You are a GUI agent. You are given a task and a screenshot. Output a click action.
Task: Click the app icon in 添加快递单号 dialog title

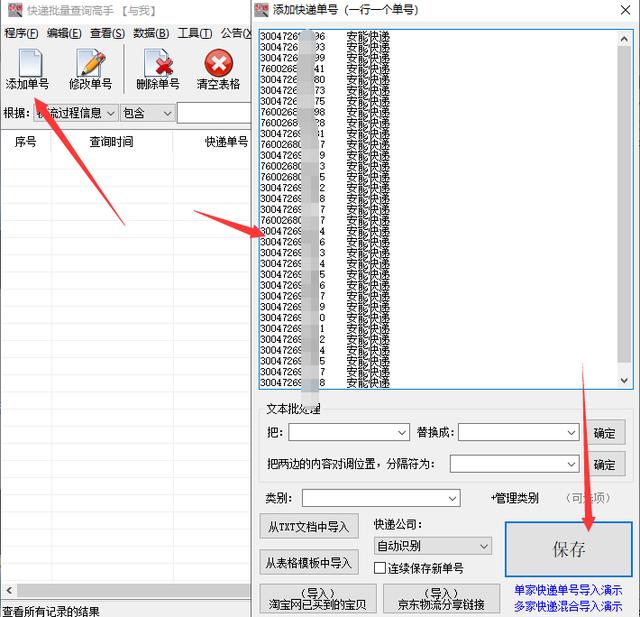pos(261,9)
